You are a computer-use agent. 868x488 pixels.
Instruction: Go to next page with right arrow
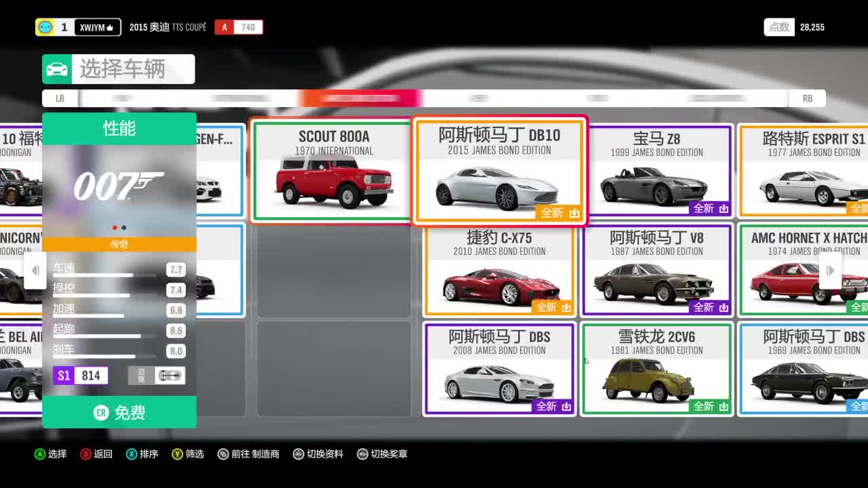[830, 270]
